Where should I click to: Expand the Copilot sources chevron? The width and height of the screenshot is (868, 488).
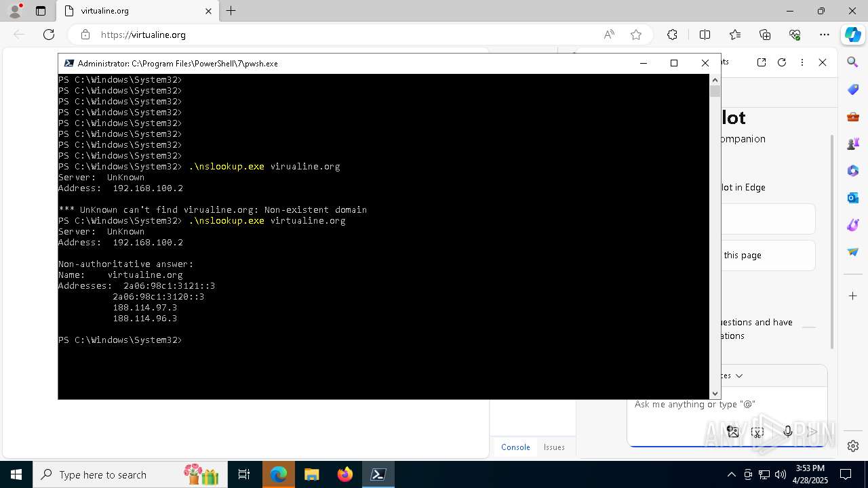click(x=739, y=375)
